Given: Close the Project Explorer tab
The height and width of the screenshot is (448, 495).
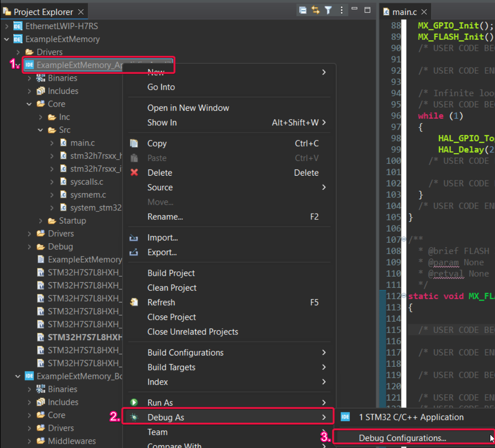Looking at the screenshot, I should [x=81, y=11].
